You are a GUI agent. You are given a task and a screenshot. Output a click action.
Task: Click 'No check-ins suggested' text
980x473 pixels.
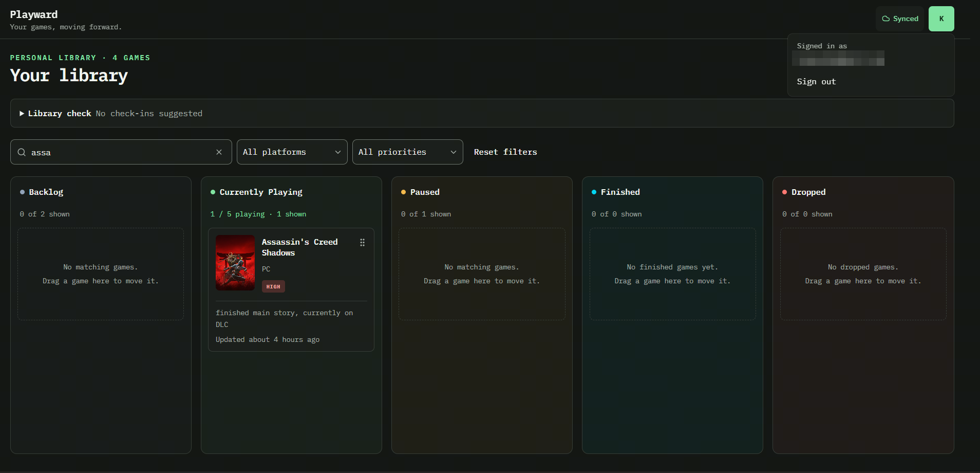pos(149,114)
